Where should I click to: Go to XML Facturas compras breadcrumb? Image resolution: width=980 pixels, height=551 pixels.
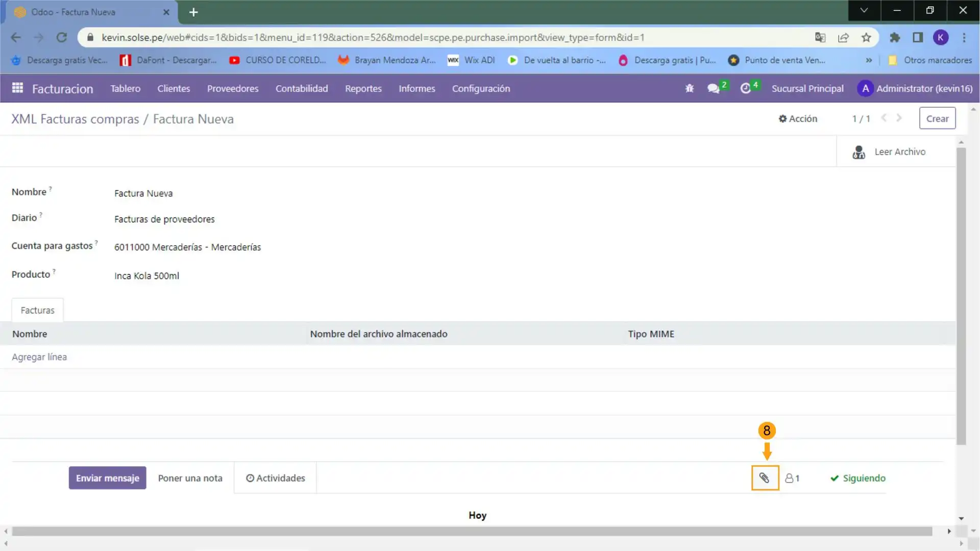click(75, 119)
